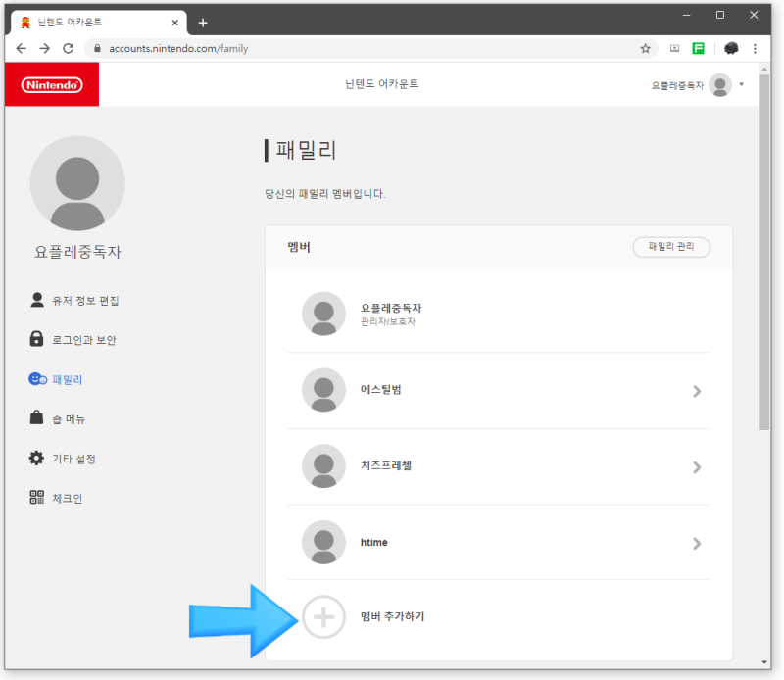Screen dimensions: 784x680
Task: Click the Nintendo logo
Action: [51, 85]
